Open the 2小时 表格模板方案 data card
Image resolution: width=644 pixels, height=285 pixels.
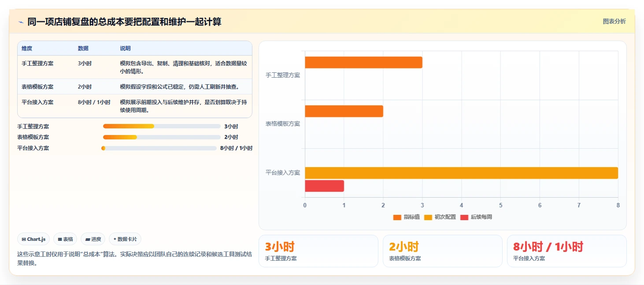click(442, 251)
